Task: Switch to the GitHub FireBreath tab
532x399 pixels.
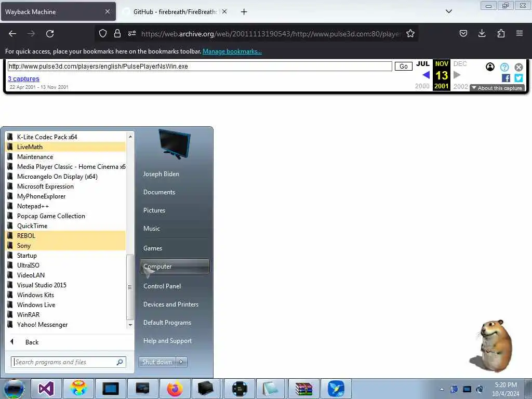Action: pos(175,11)
